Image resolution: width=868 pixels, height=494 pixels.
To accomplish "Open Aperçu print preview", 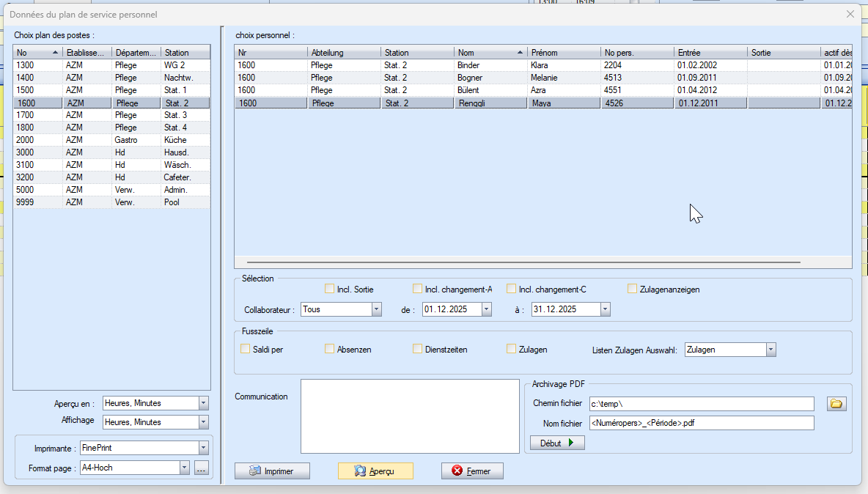I will (x=375, y=471).
